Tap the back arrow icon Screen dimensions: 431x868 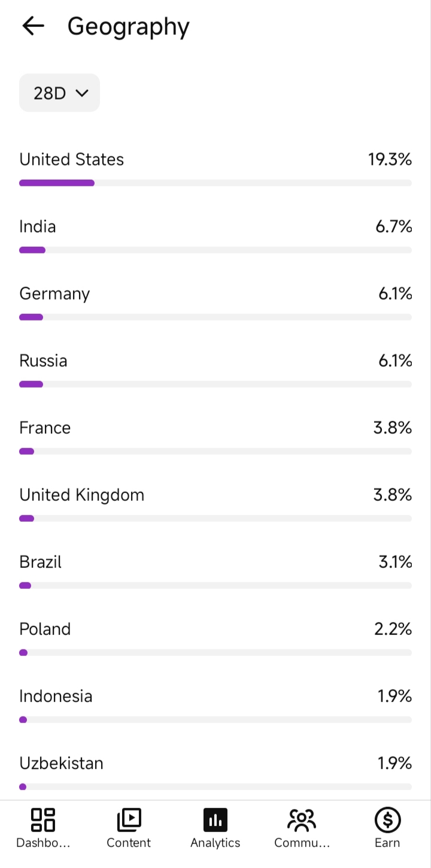click(33, 26)
